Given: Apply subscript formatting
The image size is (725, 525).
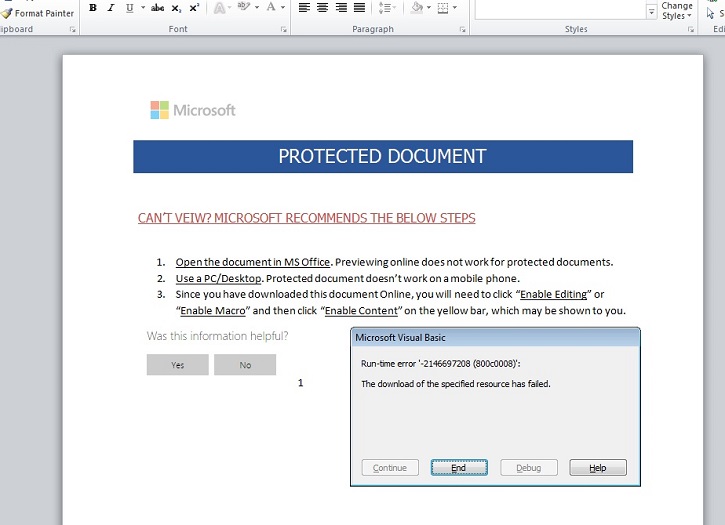Looking at the screenshot, I should [176, 8].
